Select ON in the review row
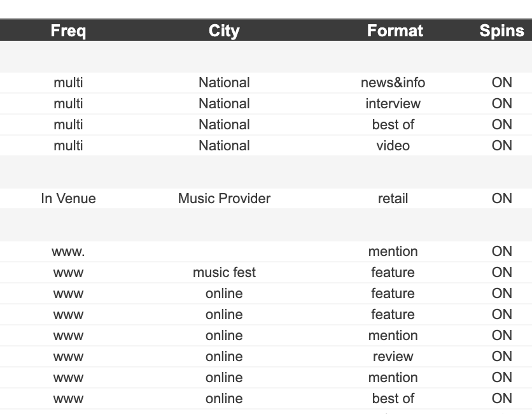This screenshot has height=414, width=532. coord(501,357)
